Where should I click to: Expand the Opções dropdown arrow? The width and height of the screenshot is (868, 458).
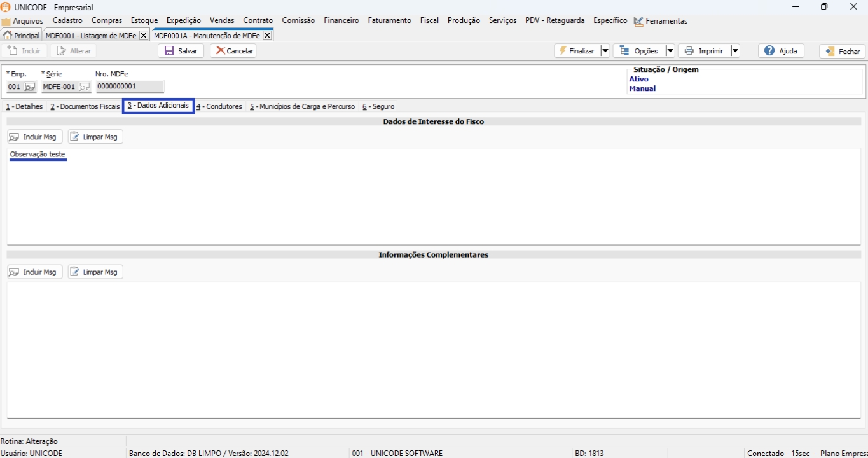[670, 51]
